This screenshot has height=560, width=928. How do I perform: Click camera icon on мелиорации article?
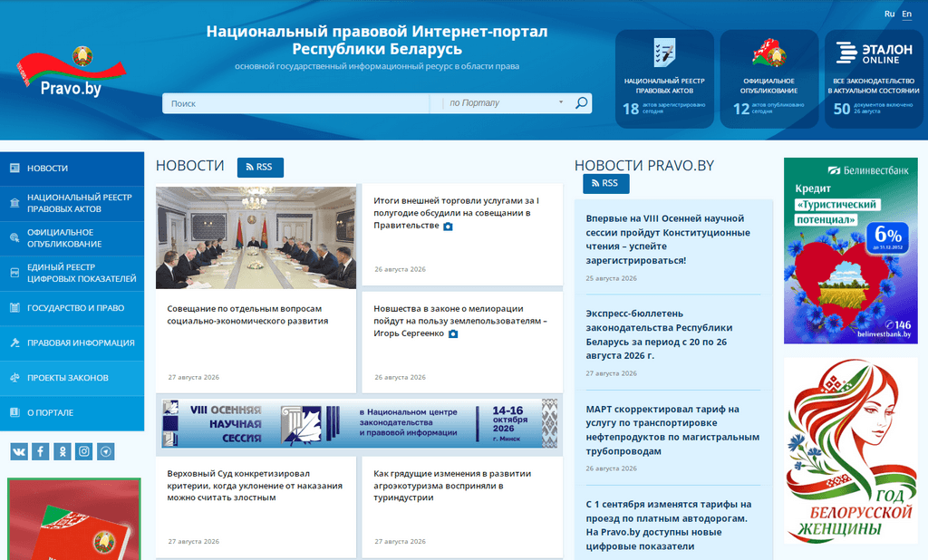(453, 333)
